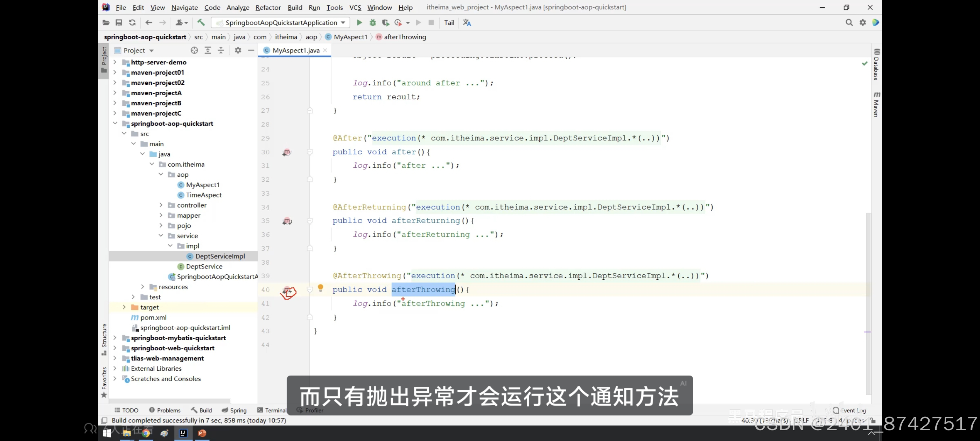Toggle the Database tool window
The image size is (980, 441).
click(876, 65)
